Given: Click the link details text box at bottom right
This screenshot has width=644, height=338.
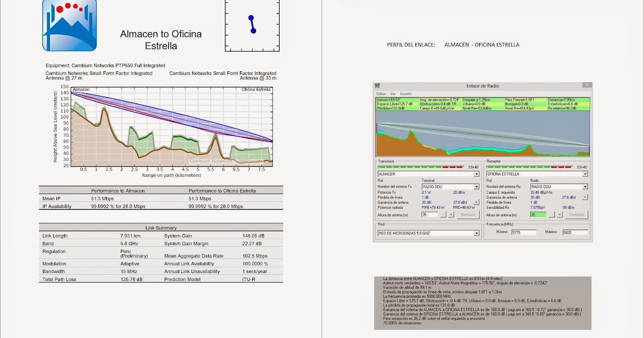Looking at the screenshot, I should point(483,303).
